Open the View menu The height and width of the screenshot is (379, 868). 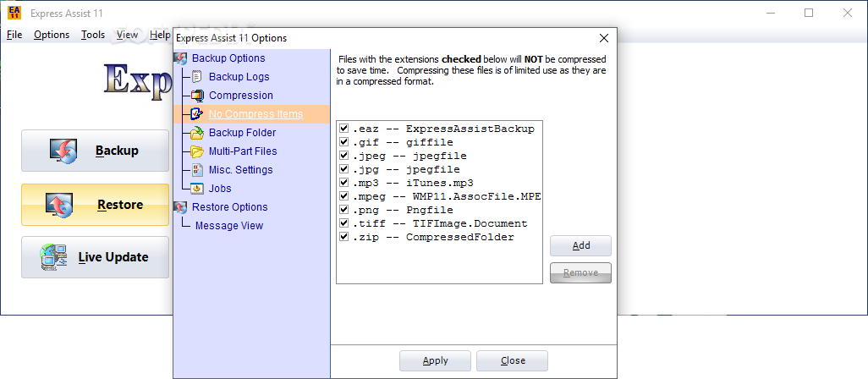click(x=127, y=35)
